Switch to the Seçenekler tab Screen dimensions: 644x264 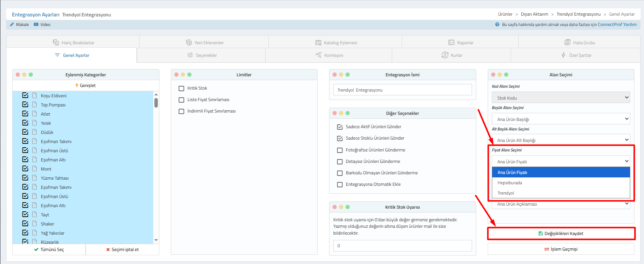[202, 55]
